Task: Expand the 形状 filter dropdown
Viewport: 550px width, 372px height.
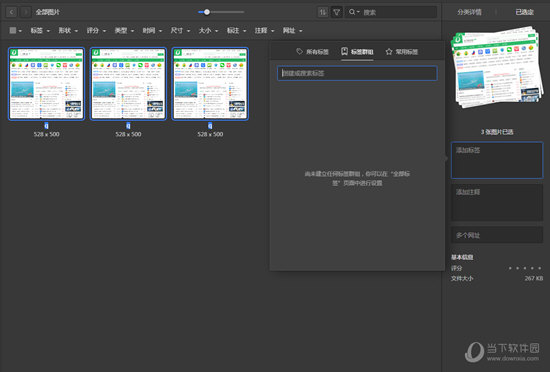Action: [x=68, y=31]
